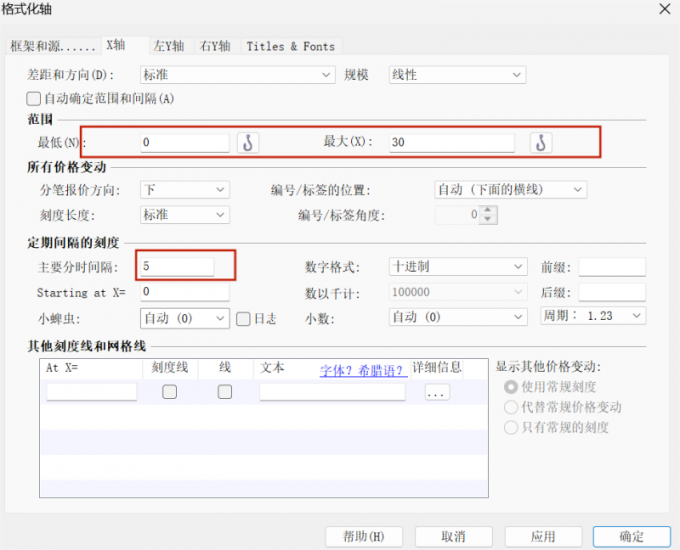
Task: Tick the 线 checkbox in table row
Action: click(x=225, y=392)
